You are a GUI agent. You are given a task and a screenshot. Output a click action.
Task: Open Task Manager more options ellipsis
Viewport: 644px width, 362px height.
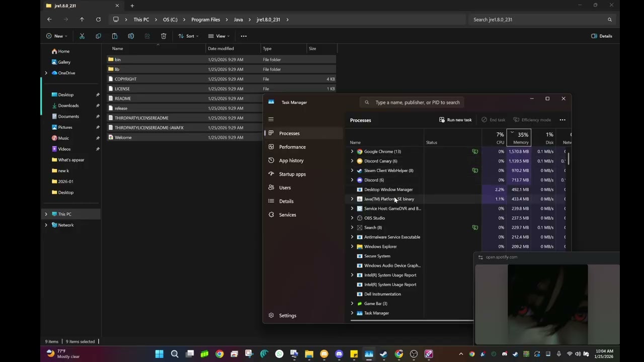coord(562,120)
